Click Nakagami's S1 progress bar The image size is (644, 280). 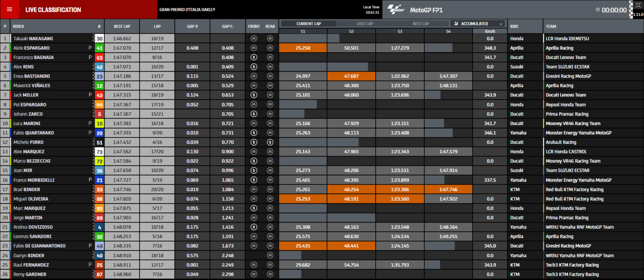click(x=303, y=39)
